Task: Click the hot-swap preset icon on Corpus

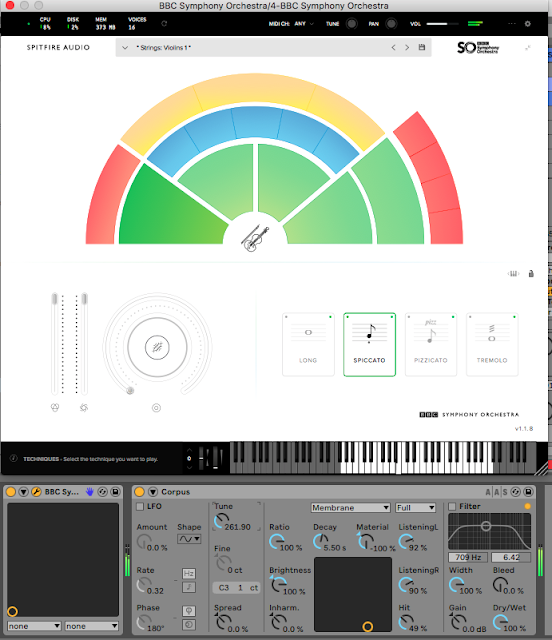Action: 516,492
